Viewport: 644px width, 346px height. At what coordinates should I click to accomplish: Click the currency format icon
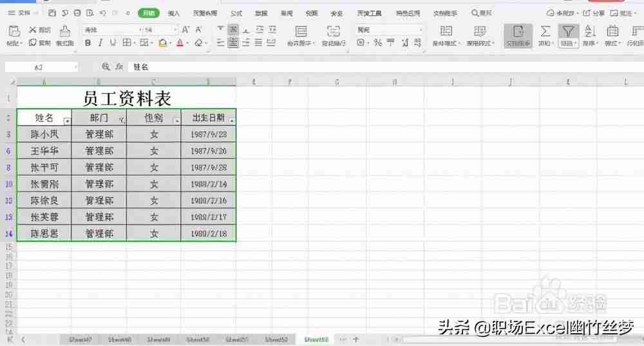pos(361,42)
